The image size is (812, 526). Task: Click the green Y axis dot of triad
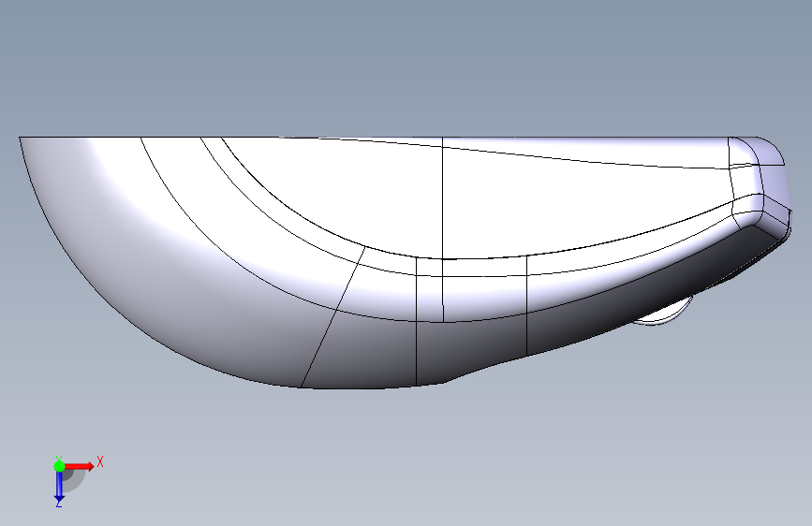pyautogui.click(x=59, y=466)
